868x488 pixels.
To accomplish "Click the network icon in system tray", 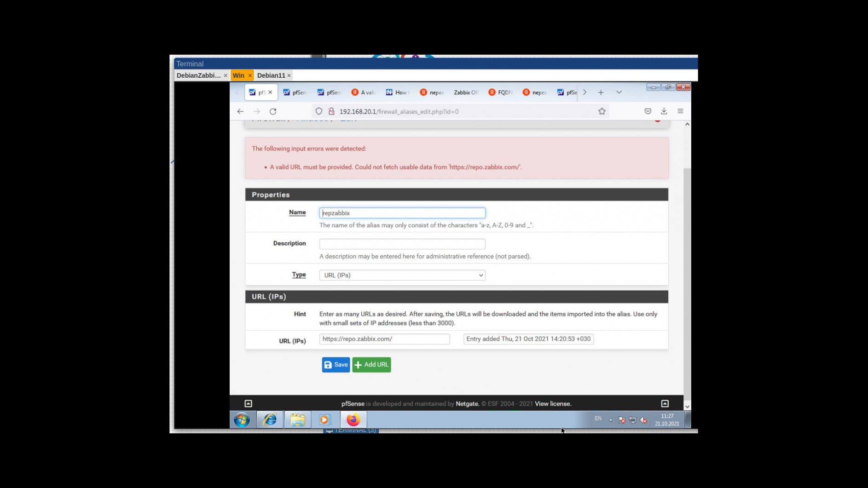I will (x=632, y=419).
